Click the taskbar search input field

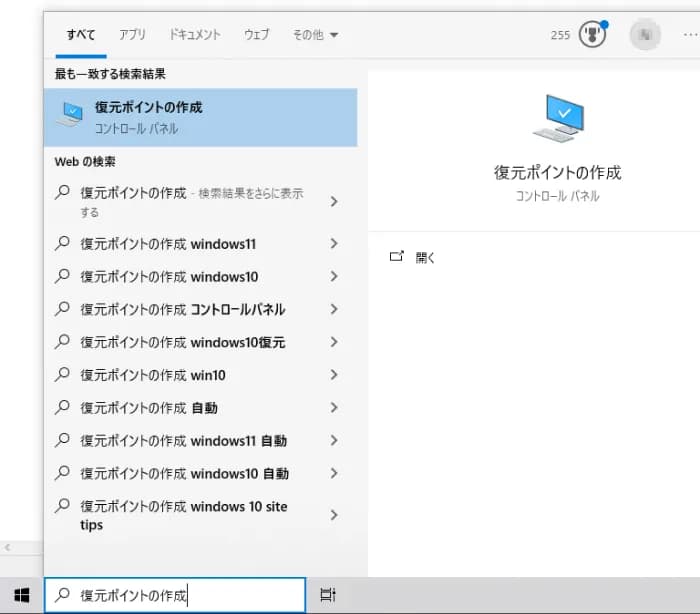(x=175, y=595)
